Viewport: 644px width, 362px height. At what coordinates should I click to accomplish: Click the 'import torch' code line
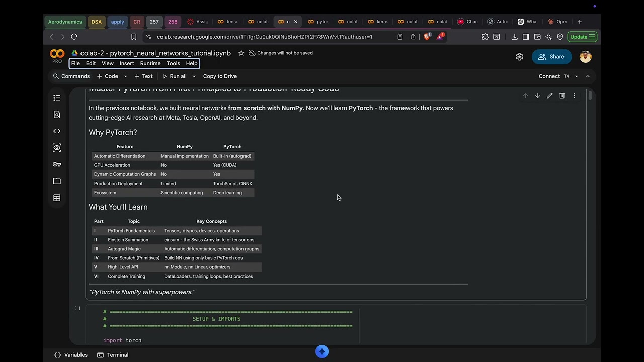(x=122, y=340)
